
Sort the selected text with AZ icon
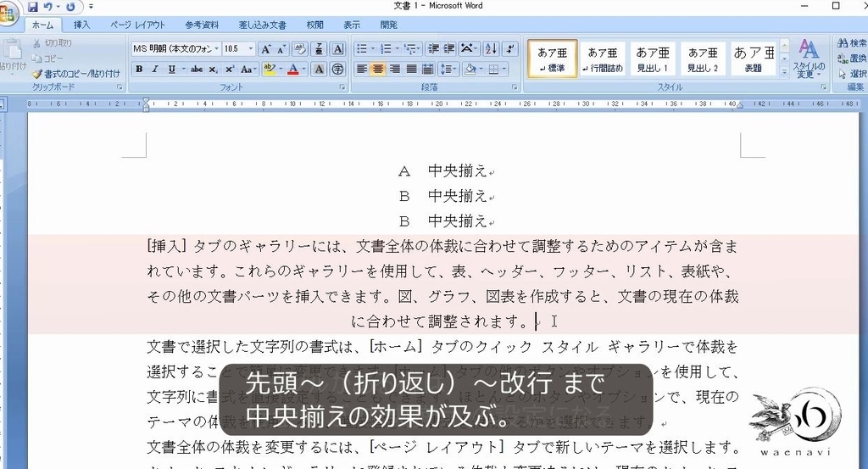coord(491,49)
